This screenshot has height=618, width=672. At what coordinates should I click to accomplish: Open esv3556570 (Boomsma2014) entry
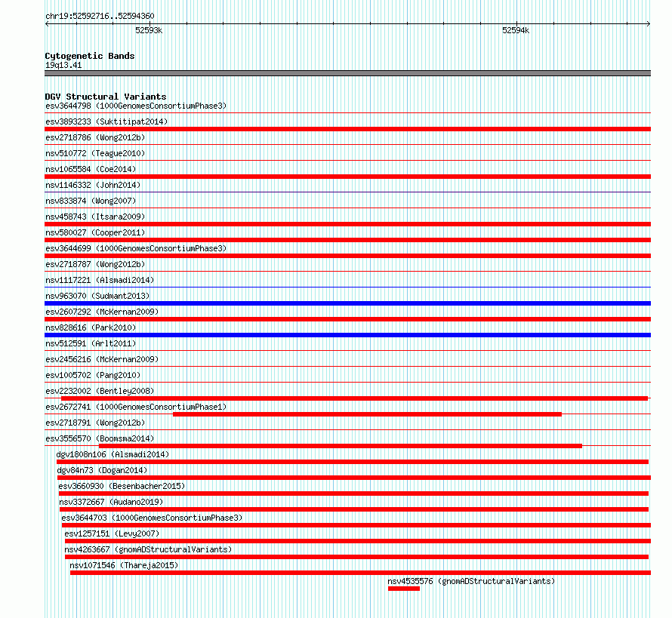tap(100, 438)
